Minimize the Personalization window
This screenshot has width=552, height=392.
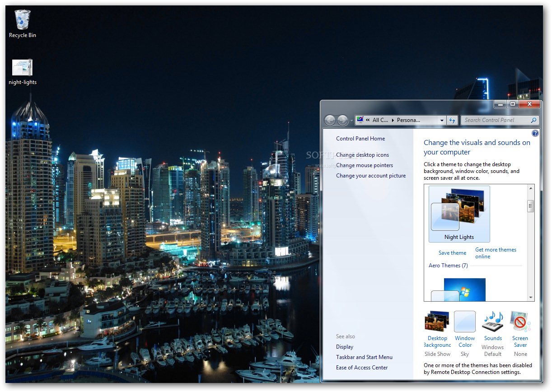(500, 104)
